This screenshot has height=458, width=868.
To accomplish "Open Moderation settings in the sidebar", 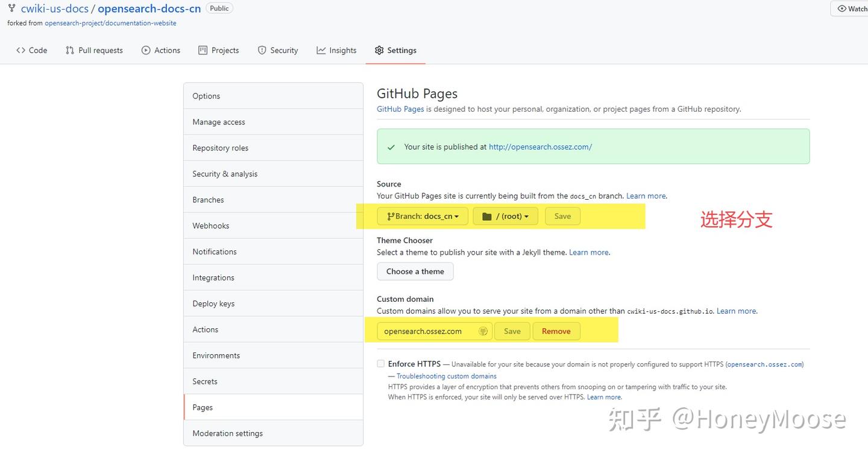I will tap(273, 433).
